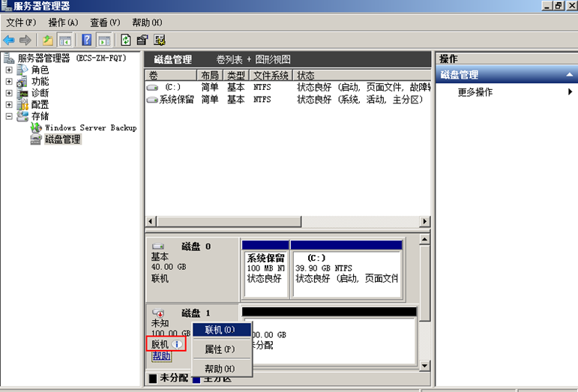Click the Refresh toolbar icon
This screenshot has width=578, height=392.
(126, 40)
